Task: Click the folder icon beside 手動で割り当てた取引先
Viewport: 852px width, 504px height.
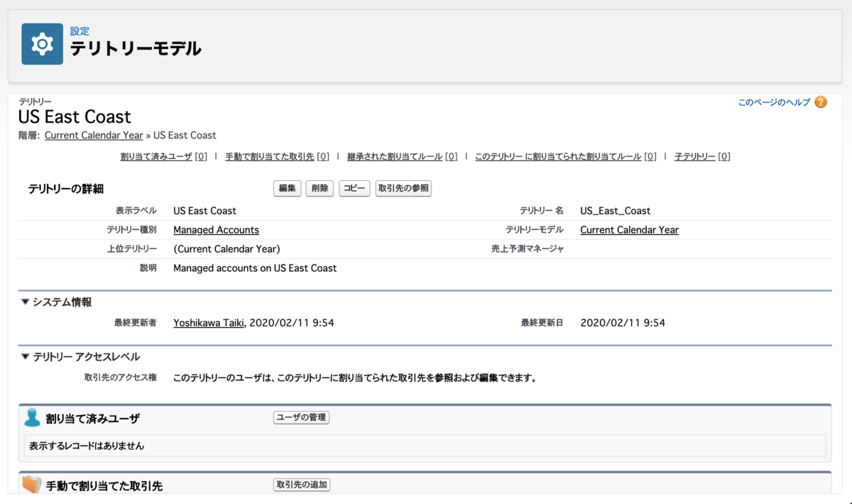Action: pos(31,485)
